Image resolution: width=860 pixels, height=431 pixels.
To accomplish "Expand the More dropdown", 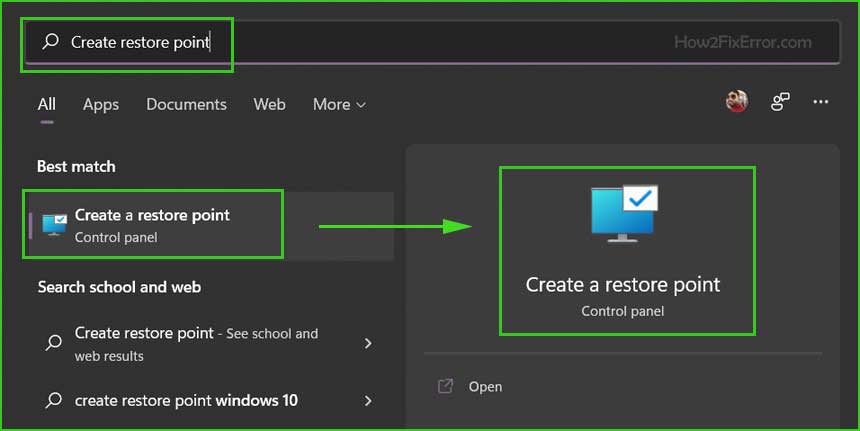I will click(x=339, y=104).
